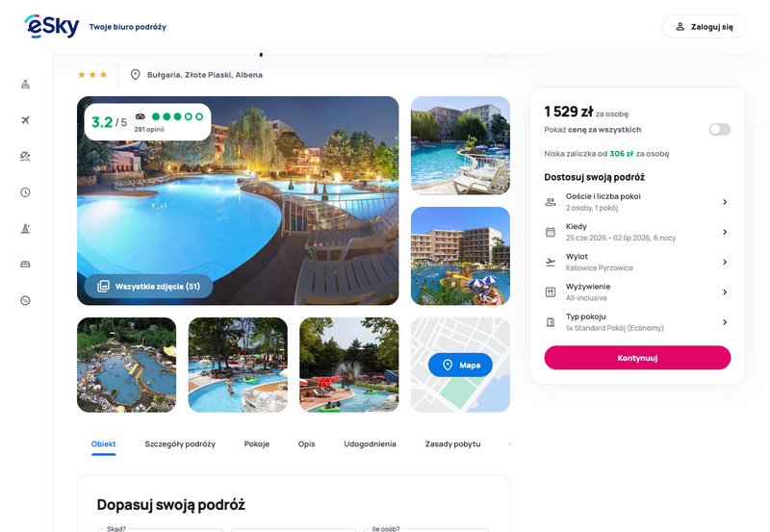Click the TripAdvisor owl rating icon

141,116
